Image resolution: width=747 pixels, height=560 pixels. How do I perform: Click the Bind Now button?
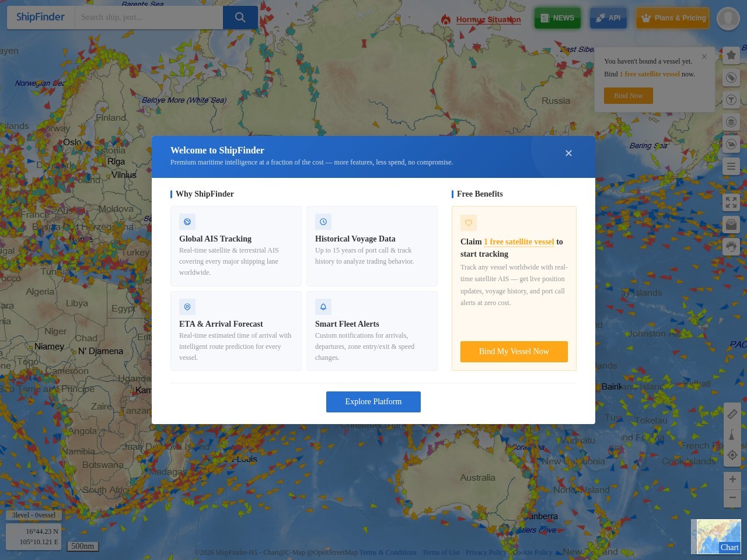[629, 96]
